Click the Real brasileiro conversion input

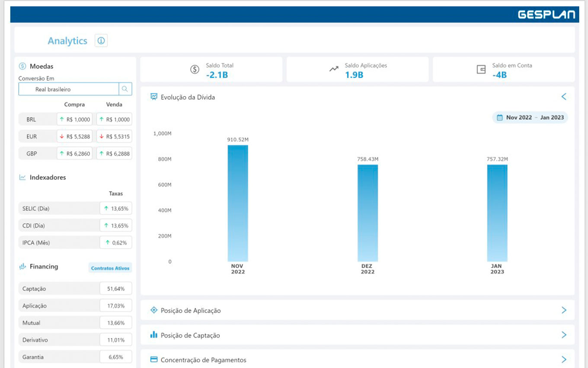coord(69,89)
